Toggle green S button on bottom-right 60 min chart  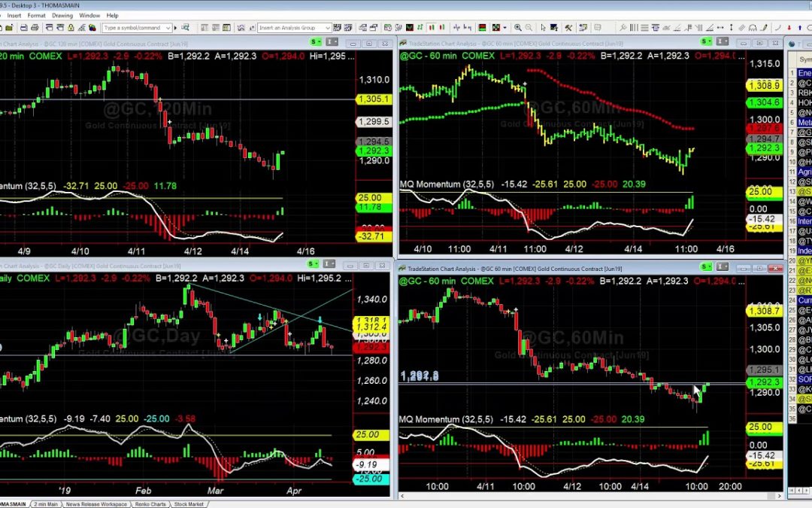706,266
